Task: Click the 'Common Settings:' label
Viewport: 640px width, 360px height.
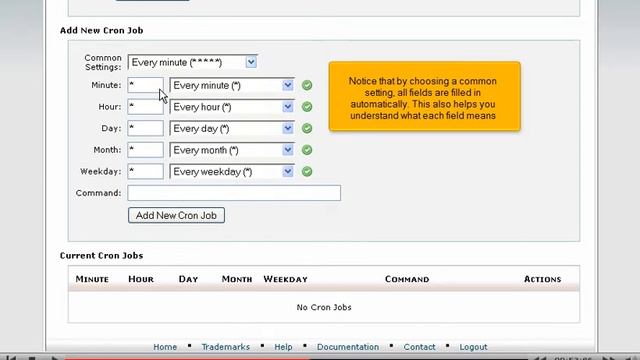Action: [x=103, y=62]
